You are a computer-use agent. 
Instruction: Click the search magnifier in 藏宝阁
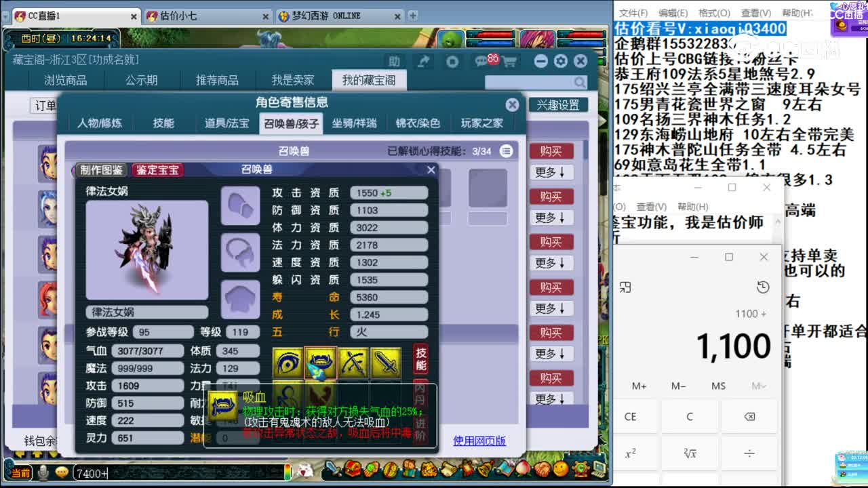(x=580, y=82)
